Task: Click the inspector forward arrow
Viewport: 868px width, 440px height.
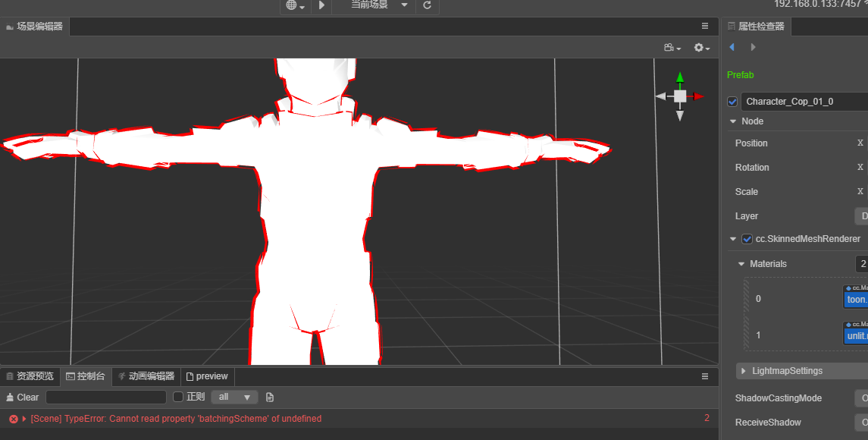Action: click(x=753, y=47)
